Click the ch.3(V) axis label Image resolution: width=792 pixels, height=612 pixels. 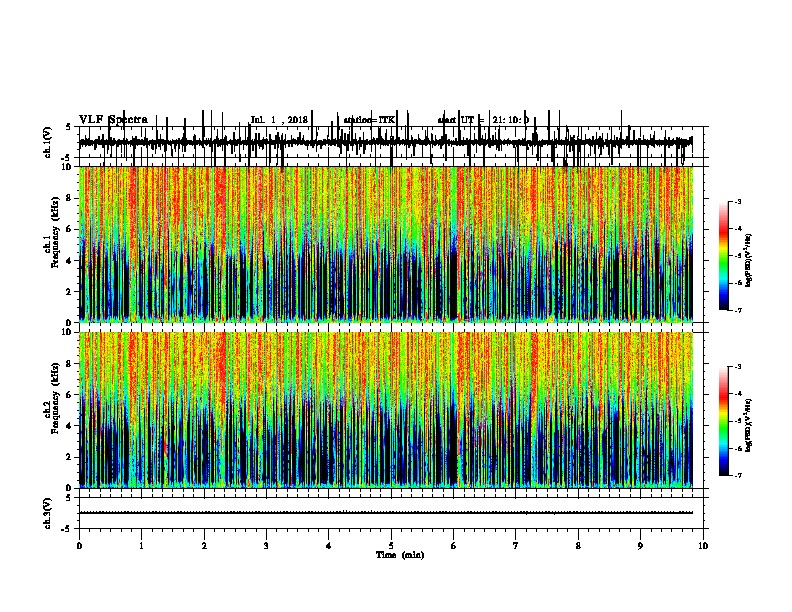48,513
